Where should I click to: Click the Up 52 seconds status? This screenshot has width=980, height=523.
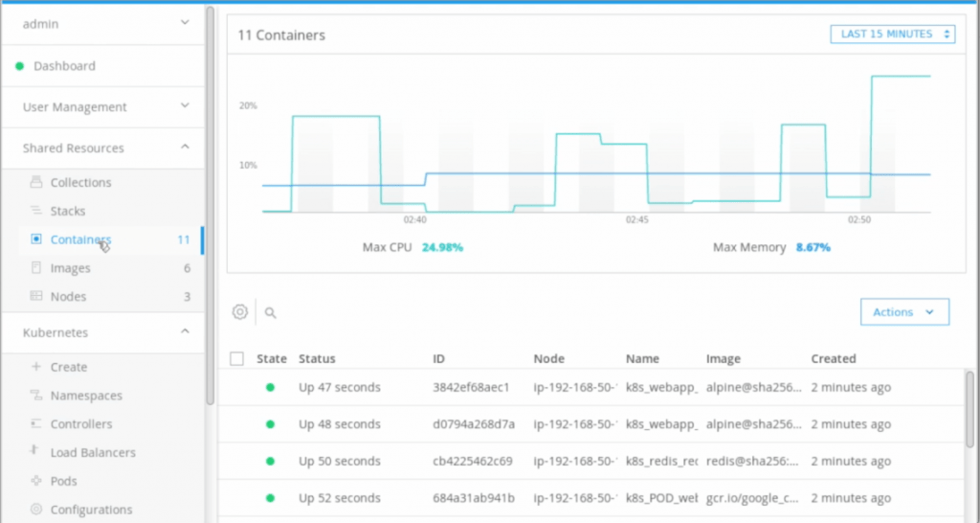(x=340, y=498)
